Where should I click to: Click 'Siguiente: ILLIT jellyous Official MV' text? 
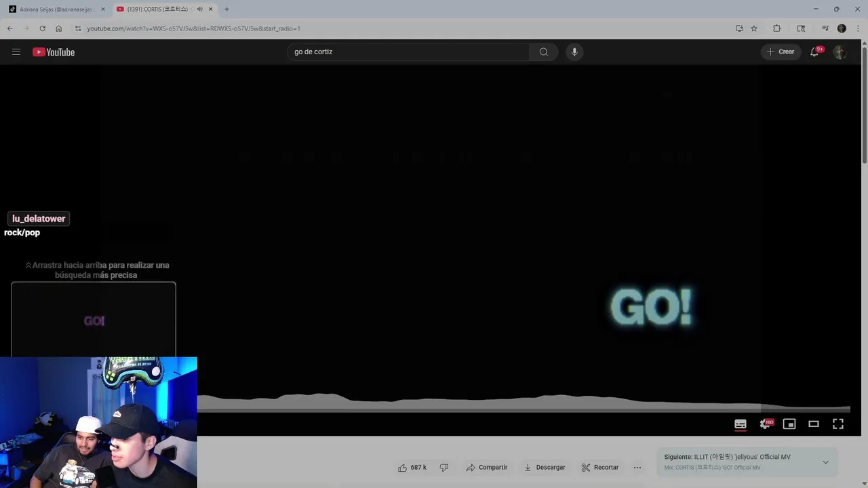click(x=727, y=457)
